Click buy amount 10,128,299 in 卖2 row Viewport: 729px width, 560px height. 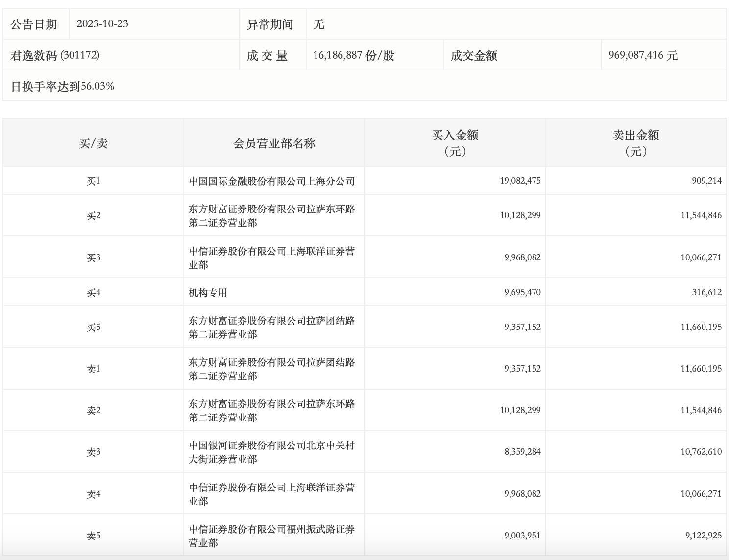520,410
